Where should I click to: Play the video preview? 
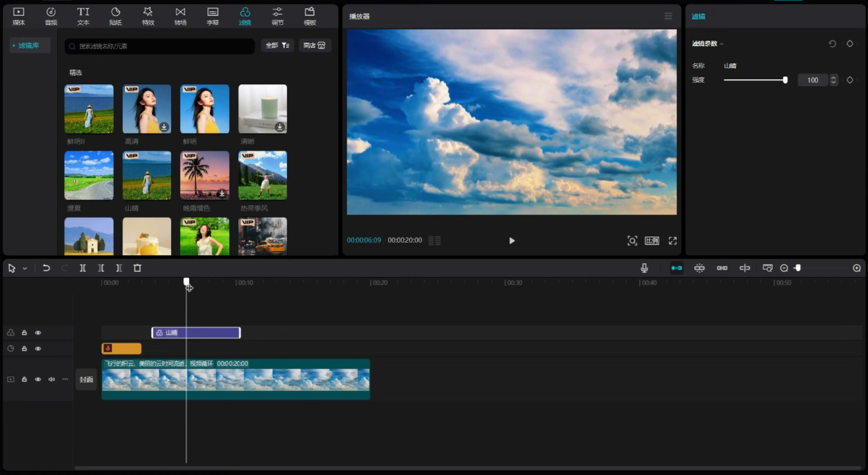point(512,241)
